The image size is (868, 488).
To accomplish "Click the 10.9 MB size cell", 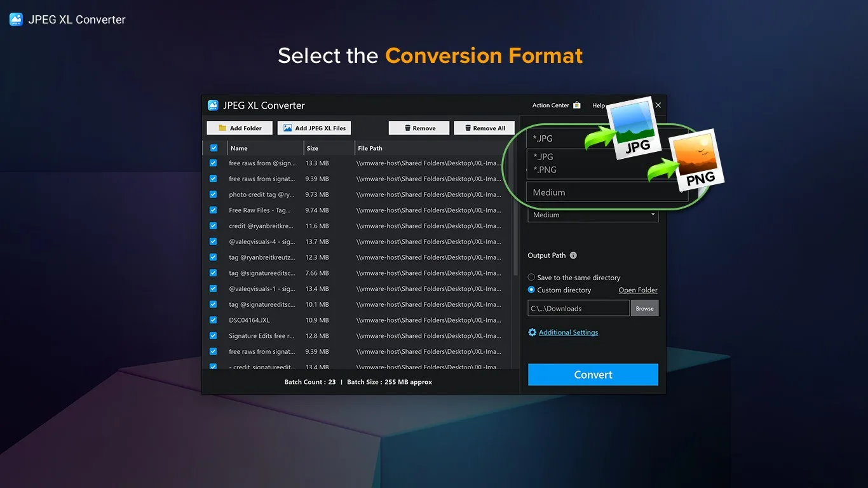I will [317, 320].
